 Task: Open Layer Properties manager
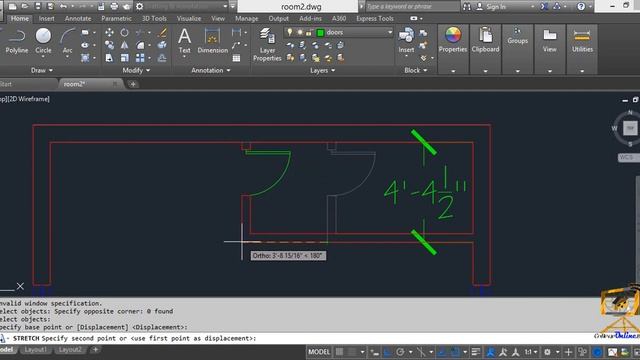(x=267, y=44)
